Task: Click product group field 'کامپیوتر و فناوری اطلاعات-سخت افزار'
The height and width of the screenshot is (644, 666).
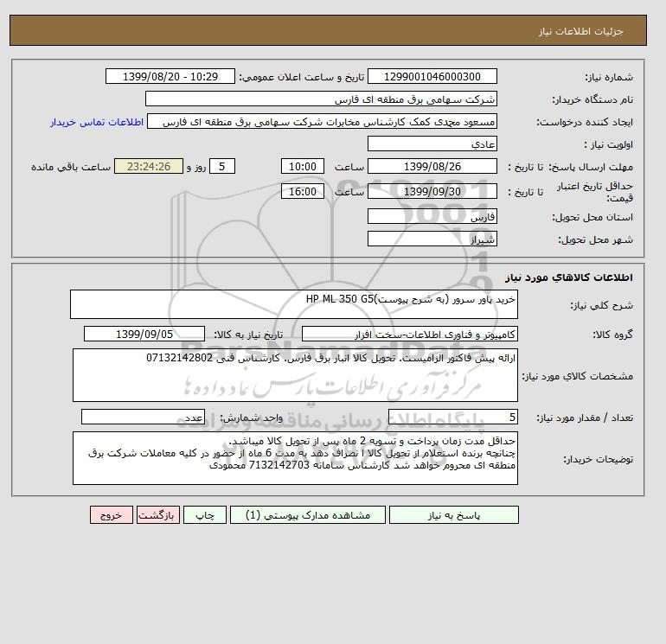Action: [x=410, y=334]
